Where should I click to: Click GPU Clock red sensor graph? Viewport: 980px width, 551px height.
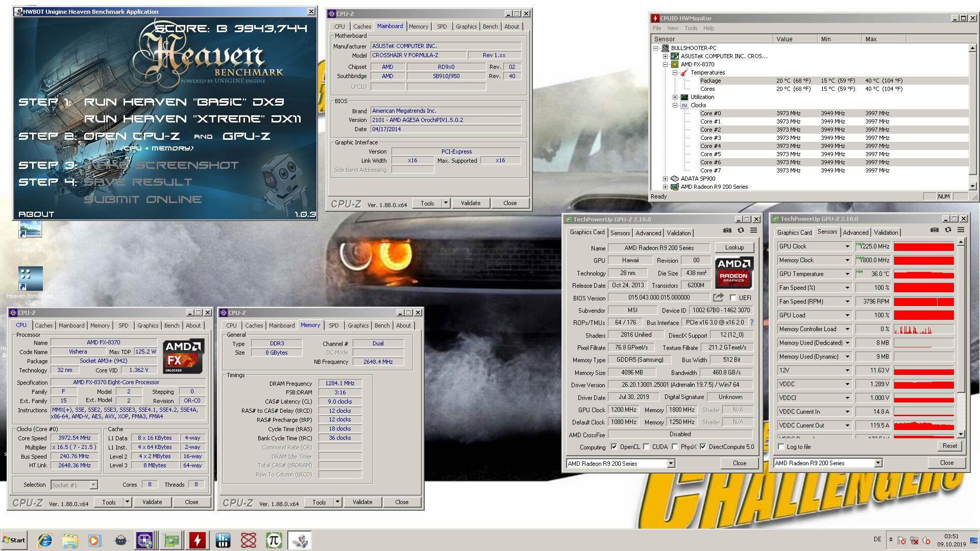[923, 246]
